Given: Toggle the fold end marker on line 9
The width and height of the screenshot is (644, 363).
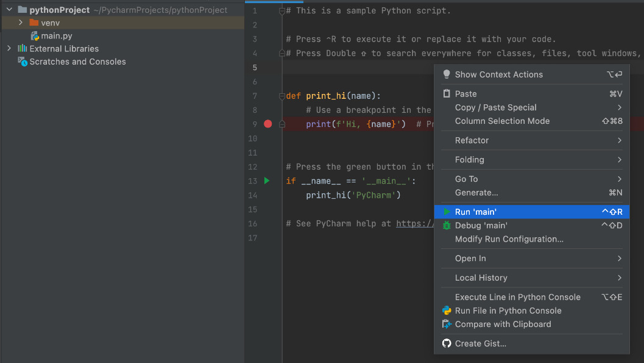Looking at the screenshot, I should point(281,124).
